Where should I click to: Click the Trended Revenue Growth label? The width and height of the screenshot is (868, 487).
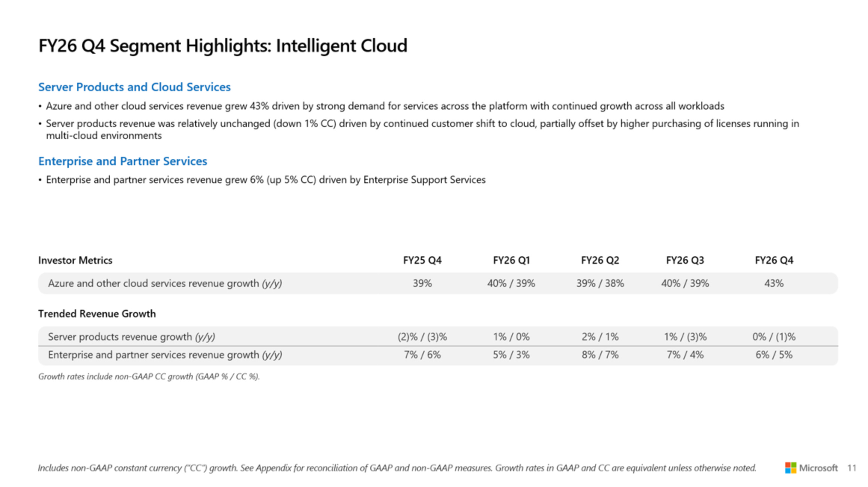tap(97, 314)
